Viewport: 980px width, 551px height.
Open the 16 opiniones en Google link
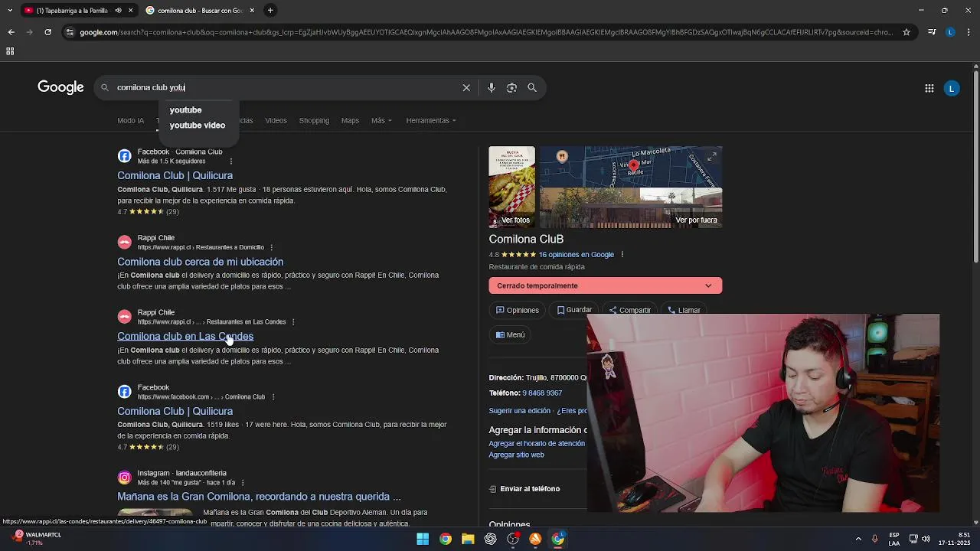click(576, 255)
